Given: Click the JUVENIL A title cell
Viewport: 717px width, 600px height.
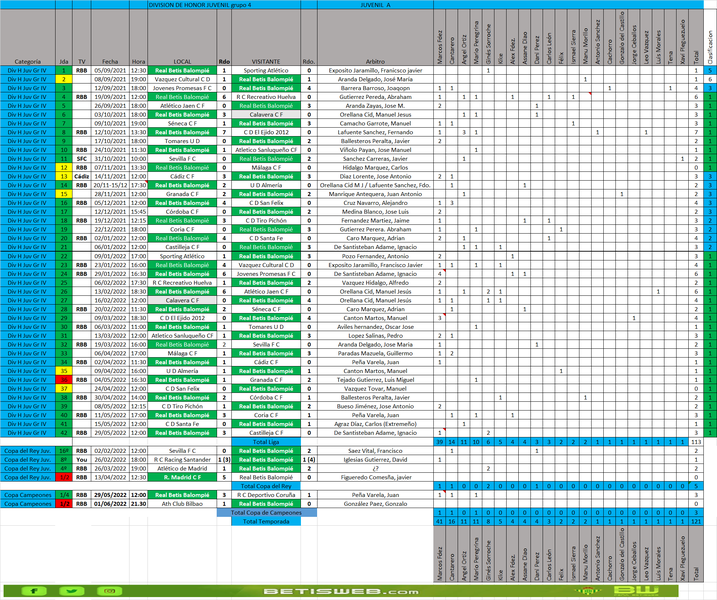Looking at the screenshot, I should [375, 5].
